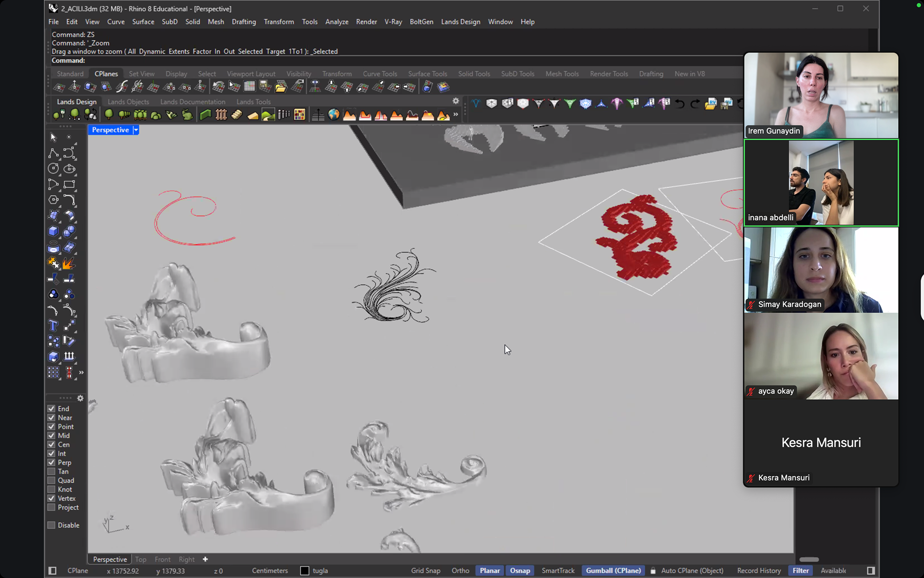
Task: Select the Boolean union tool
Action: (69, 231)
